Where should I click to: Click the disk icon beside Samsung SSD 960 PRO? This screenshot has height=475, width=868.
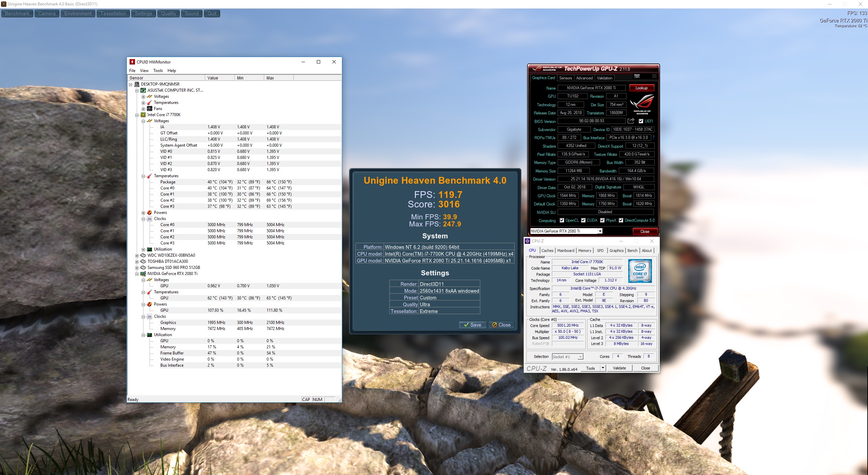143,268
